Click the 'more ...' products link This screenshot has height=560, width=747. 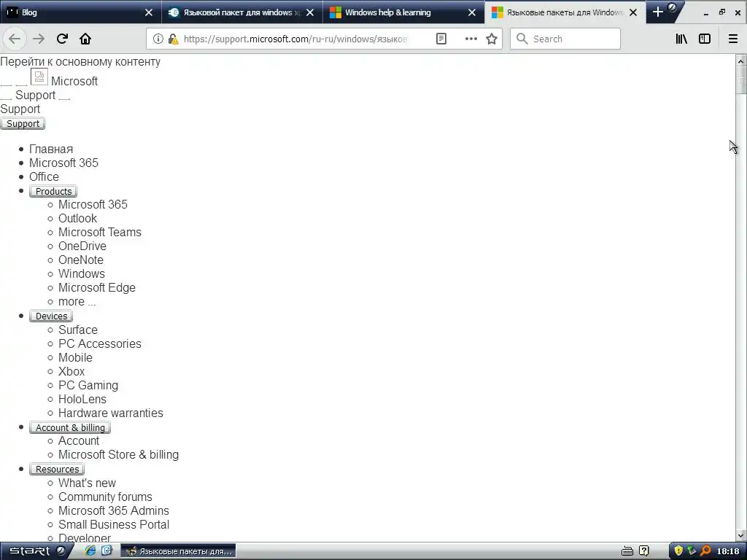point(77,301)
